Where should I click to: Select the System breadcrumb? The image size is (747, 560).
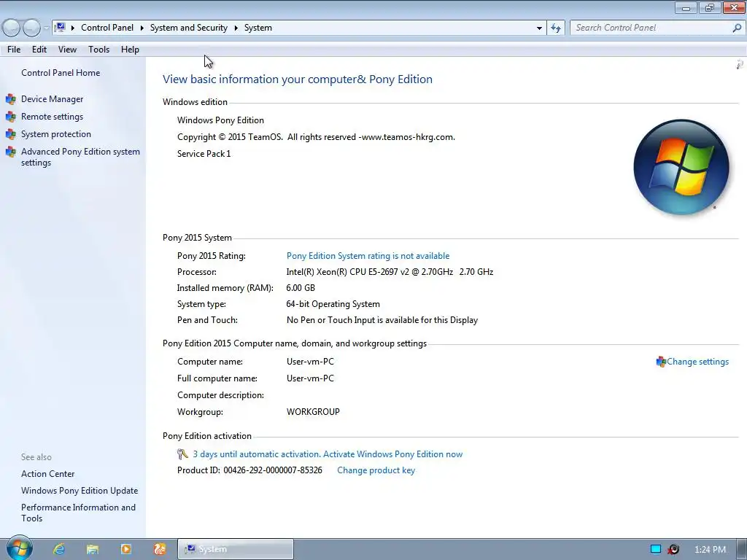[x=258, y=28]
